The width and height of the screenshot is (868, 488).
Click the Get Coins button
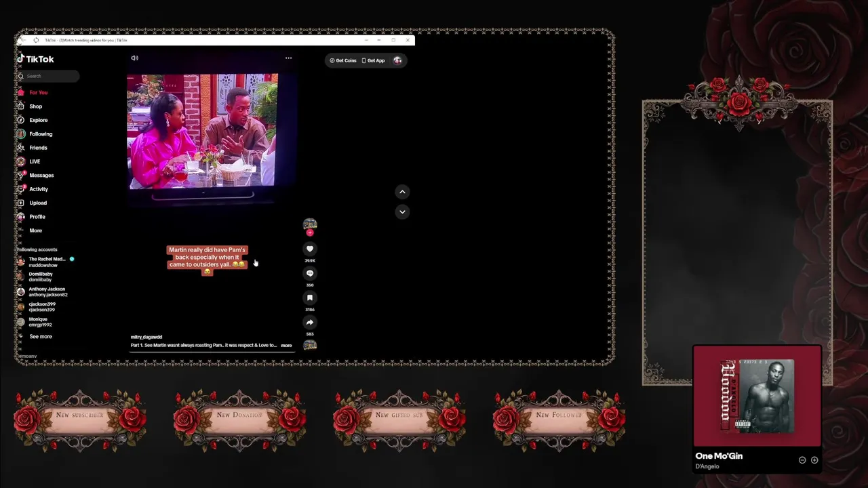(x=343, y=60)
